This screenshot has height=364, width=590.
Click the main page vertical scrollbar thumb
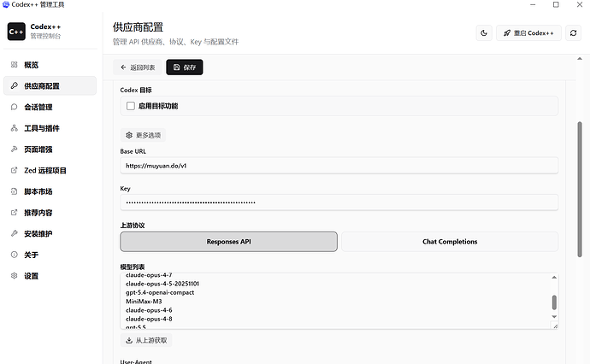coord(580,189)
